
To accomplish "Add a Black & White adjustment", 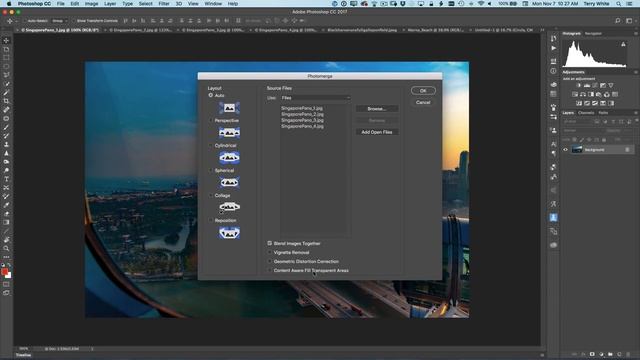I will 591,94.
